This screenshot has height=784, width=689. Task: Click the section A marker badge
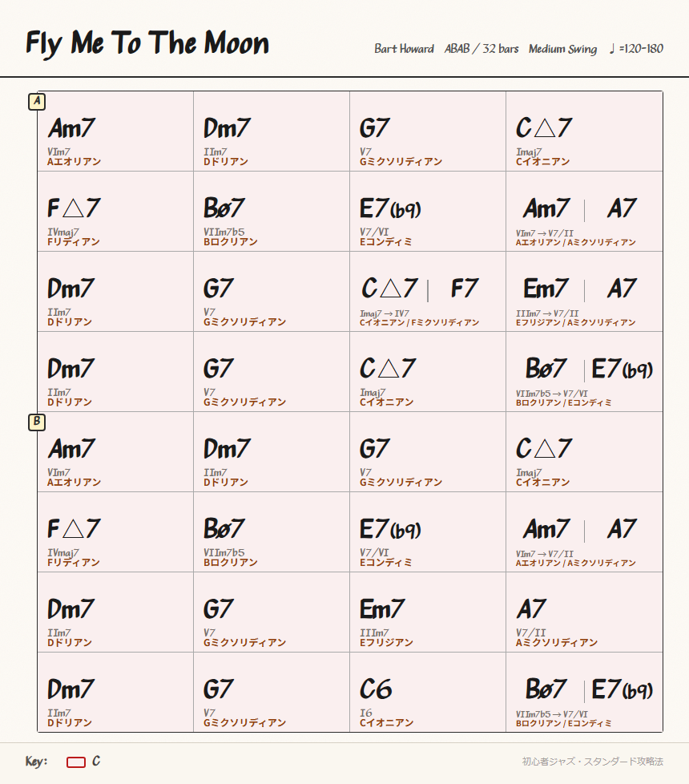click(37, 102)
